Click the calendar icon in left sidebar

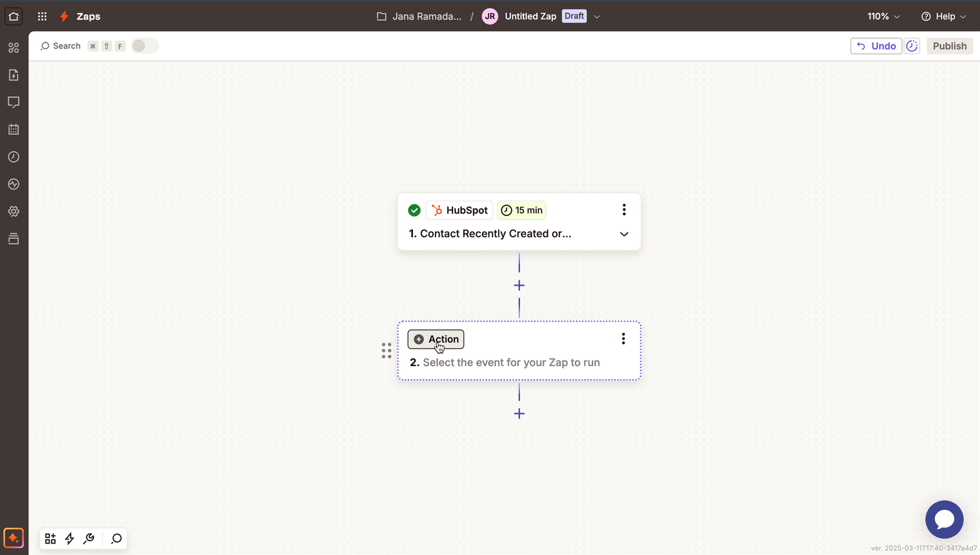[14, 130]
